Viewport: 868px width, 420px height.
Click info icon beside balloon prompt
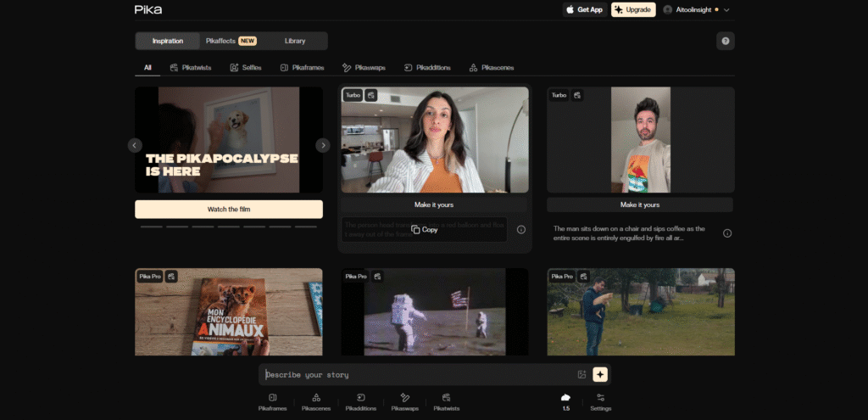tap(521, 229)
